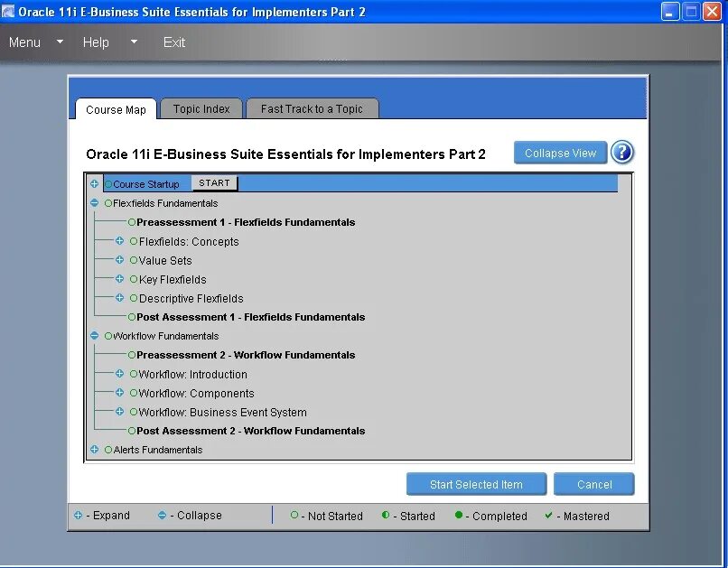This screenshot has height=568, width=728.
Task: Select Workflow: Business Event System item
Action: coord(222,412)
